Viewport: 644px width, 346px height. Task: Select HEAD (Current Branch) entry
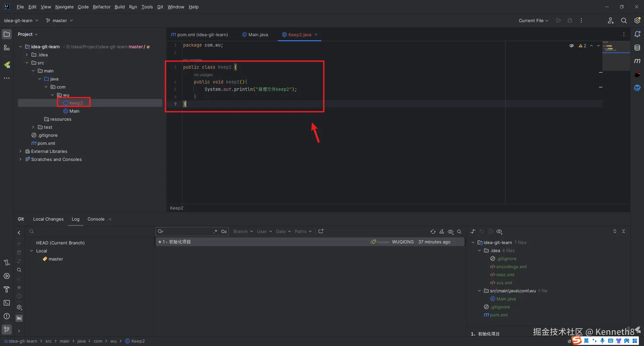(60, 243)
